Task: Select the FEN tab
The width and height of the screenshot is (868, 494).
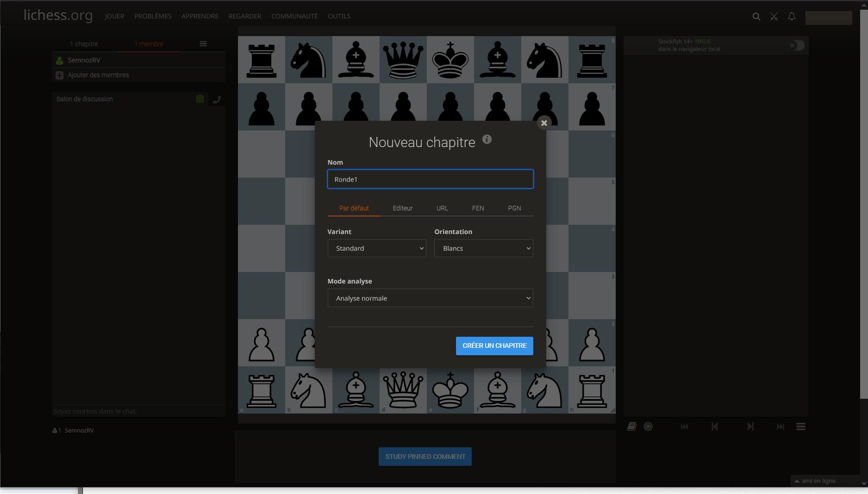Action: click(478, 208)
